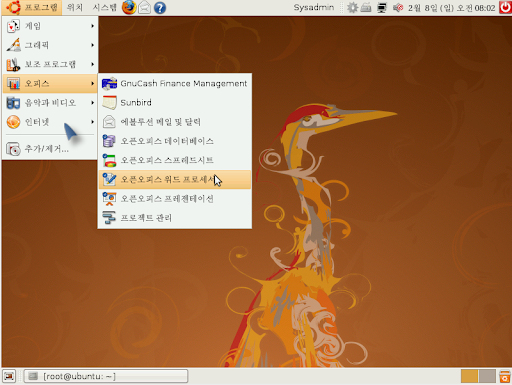The image size is (512, 385).
Task: Expand the 그래픽 submenu arrow
Action: point(92,45)
